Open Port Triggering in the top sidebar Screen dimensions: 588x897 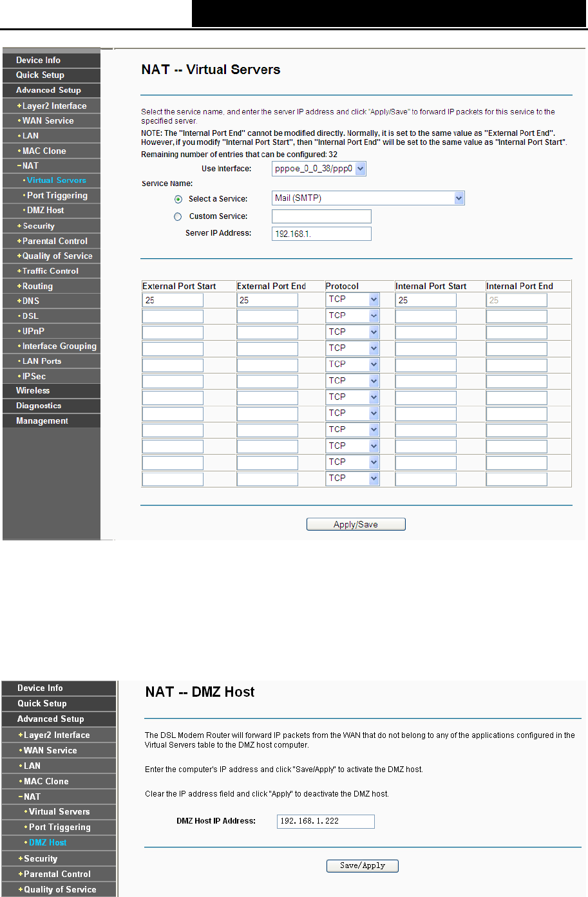coord(57,195)
